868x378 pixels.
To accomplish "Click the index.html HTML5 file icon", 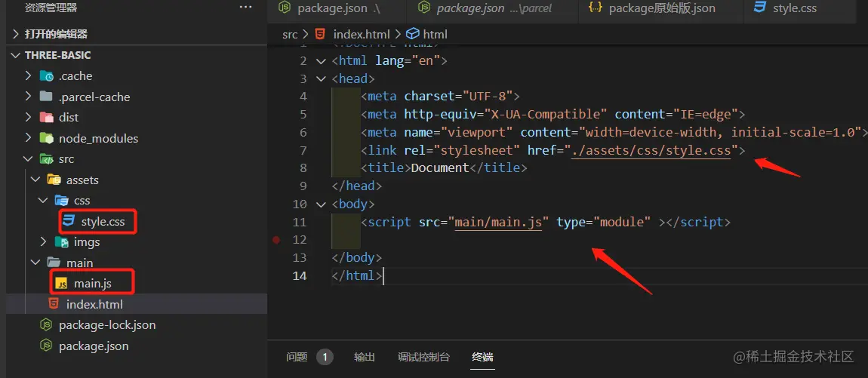I will pyautogui.click(x=54, y=304).
